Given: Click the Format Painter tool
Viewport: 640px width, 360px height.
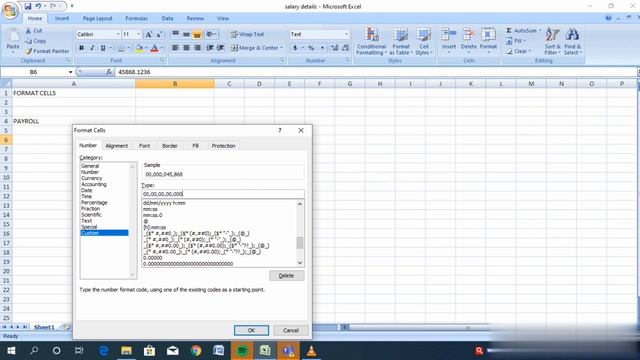Looking at the screenshot, I should (47, 51).
